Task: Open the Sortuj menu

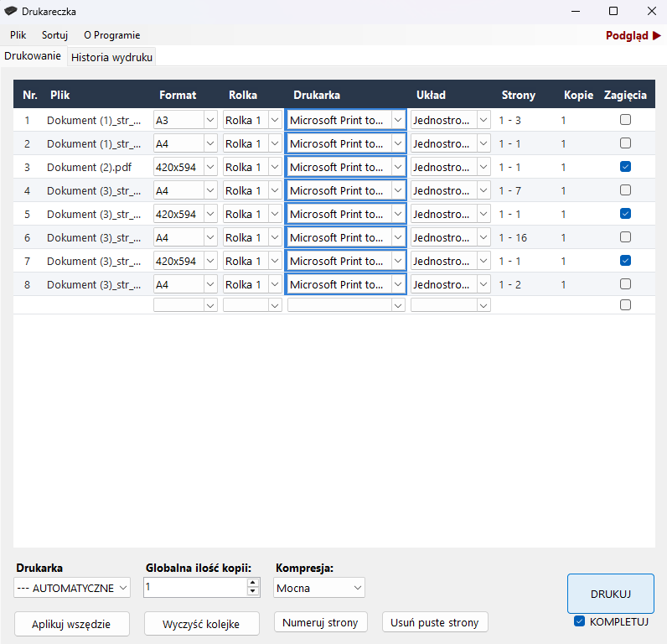Action: (54, 35)
